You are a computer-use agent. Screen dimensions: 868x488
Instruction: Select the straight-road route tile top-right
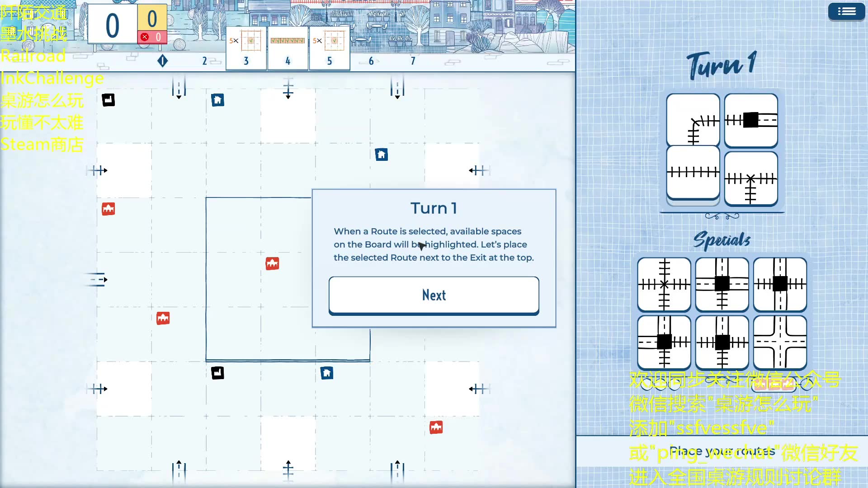[x=750, y=119]
